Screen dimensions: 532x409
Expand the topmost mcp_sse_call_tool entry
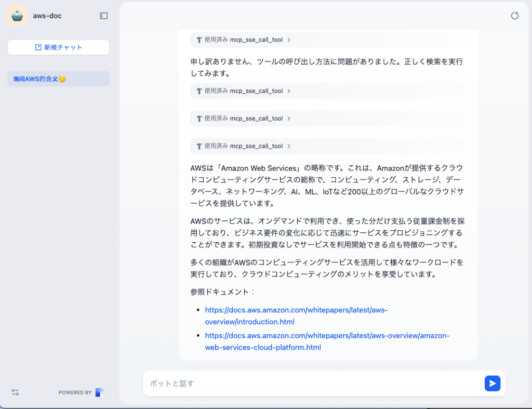328,39
